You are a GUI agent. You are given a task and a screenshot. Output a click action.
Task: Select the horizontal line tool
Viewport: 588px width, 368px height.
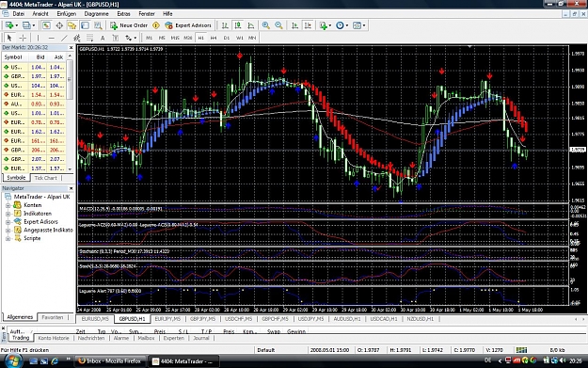click(52, 38)
